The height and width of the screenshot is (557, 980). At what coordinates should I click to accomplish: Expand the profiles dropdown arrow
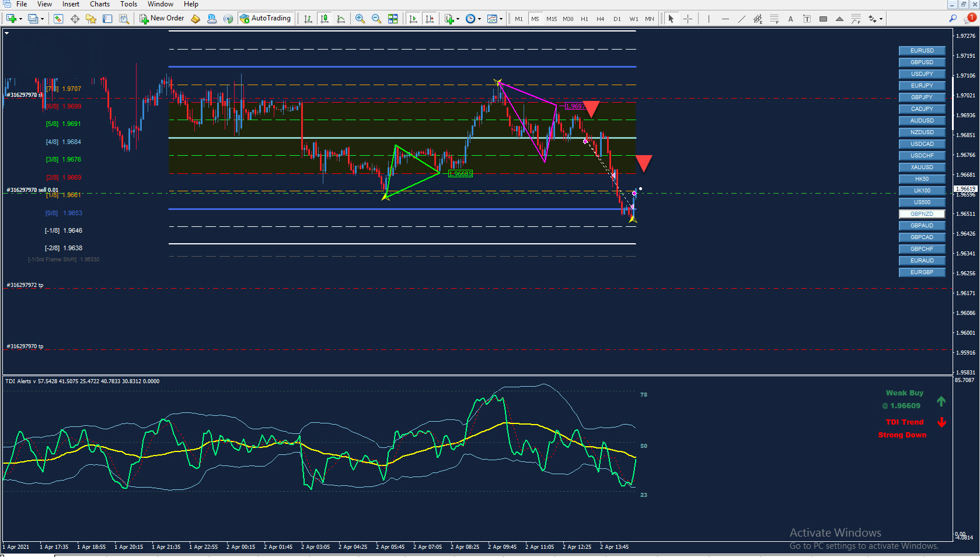42,19
